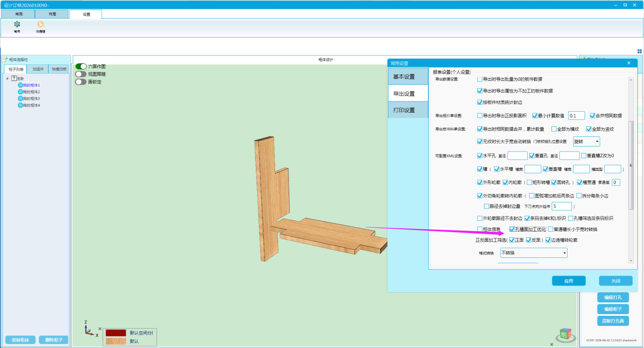The image size is (644, 348).
Task: Click the 复制柜体 button
Action: (21, 340)
